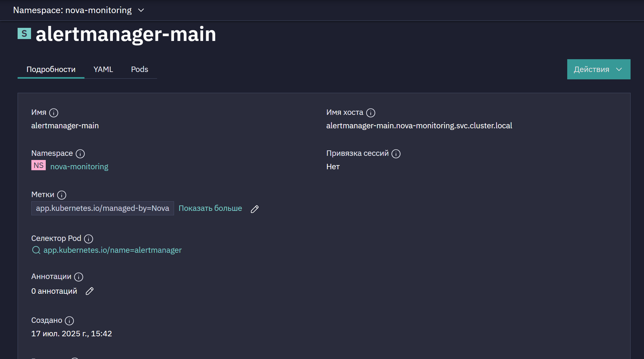
Task: Edit annotations using the pencil icon
Action: click(x=90, y=291)
